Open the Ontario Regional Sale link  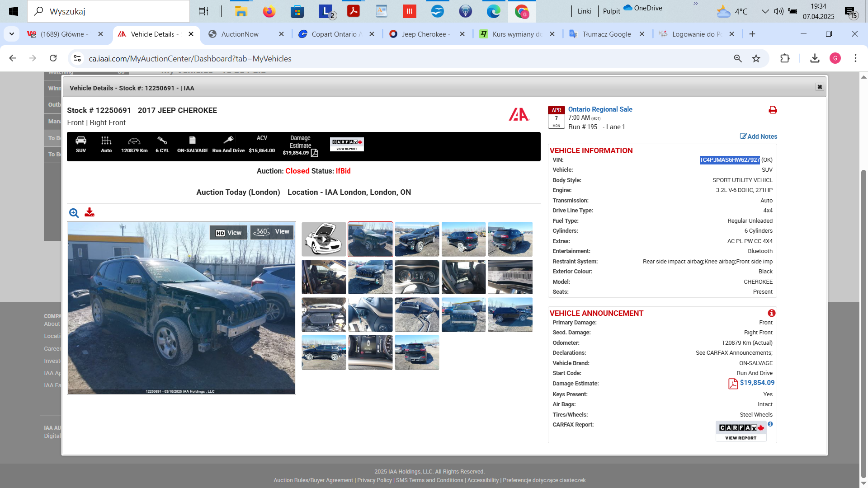point(600,109)
